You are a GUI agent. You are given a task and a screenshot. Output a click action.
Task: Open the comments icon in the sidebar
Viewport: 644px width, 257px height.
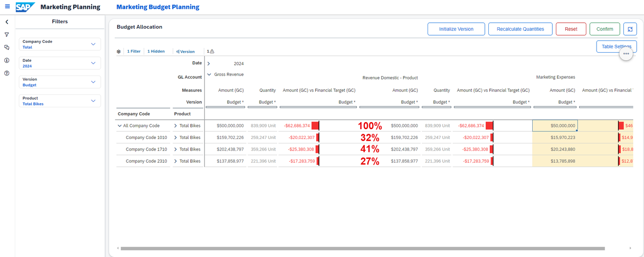coord(7,47)
